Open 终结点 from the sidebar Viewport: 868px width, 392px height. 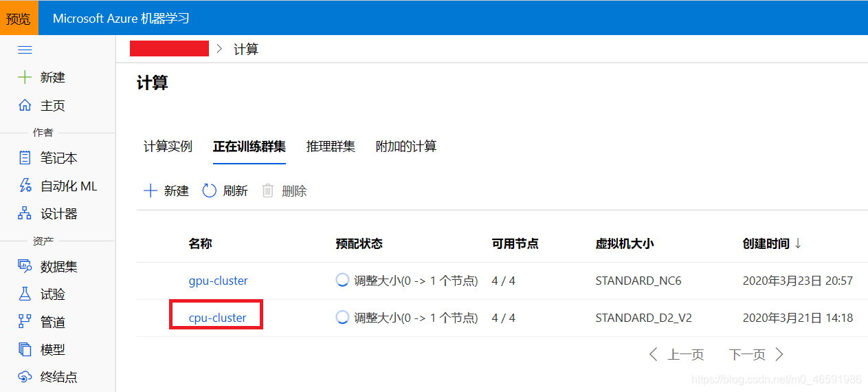click(x=59, y=377)
